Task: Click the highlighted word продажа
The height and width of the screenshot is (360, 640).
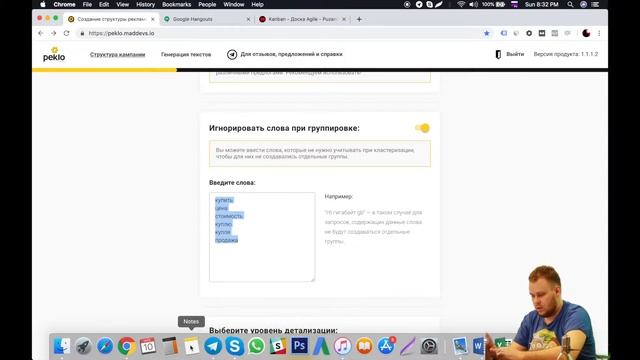Action: pyautogui.click(x=227, y=240)
